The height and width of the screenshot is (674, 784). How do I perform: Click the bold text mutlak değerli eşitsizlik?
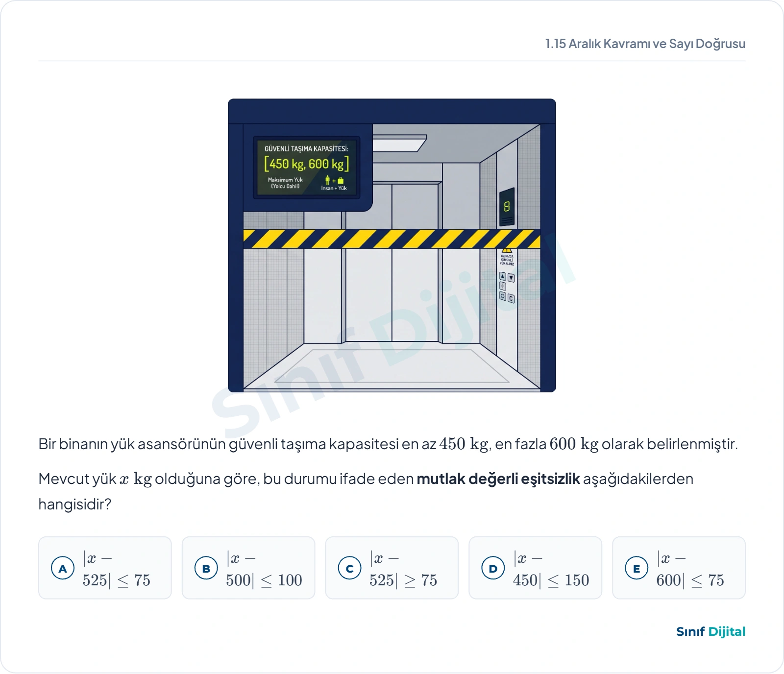pyautogui.click(x=498, y=479)
